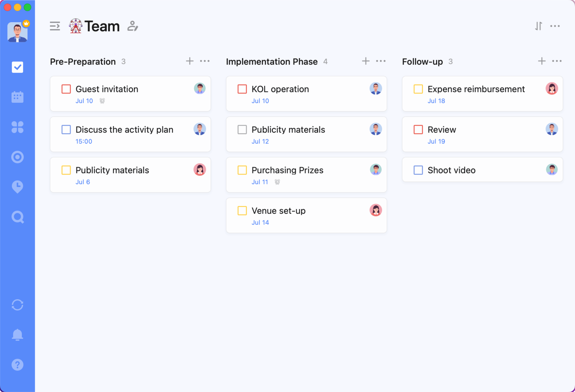Select the tasks checkmark icon in sidebar
The image size is (575, 392).
[17, 67]
